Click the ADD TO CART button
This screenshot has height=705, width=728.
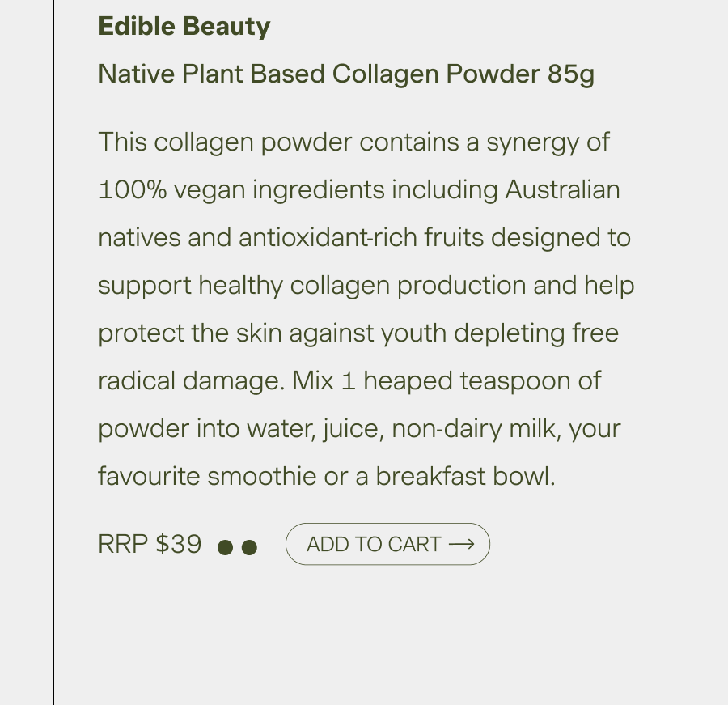pyautogui.click(x=387, y=544)
